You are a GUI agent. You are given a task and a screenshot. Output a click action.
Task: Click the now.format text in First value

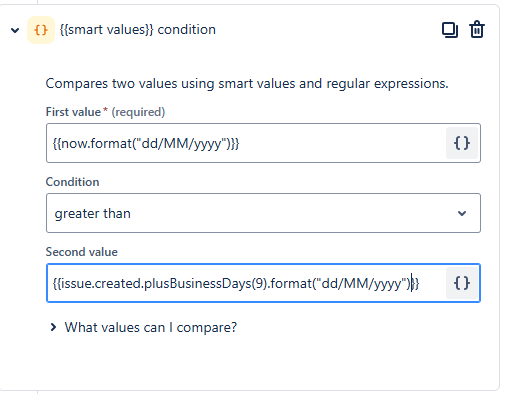tap(97, 144)
